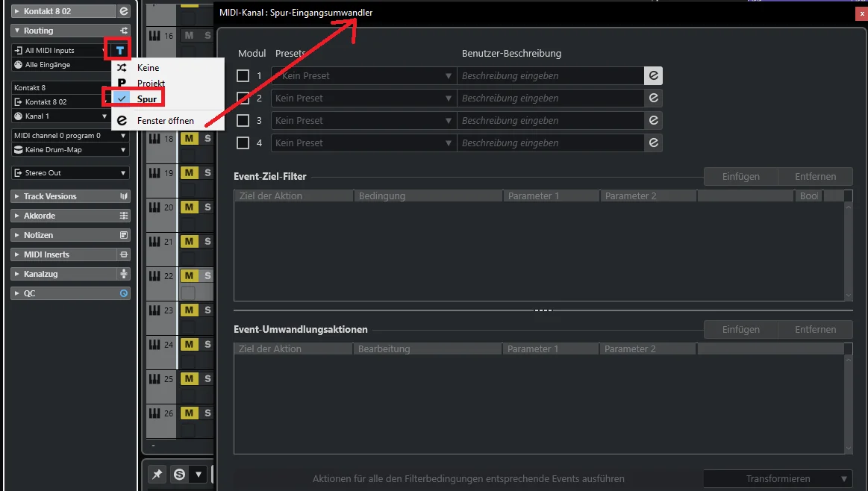Select the keyboard icon of track 21
Screen dimensions: 868x491
pos(155,241)
